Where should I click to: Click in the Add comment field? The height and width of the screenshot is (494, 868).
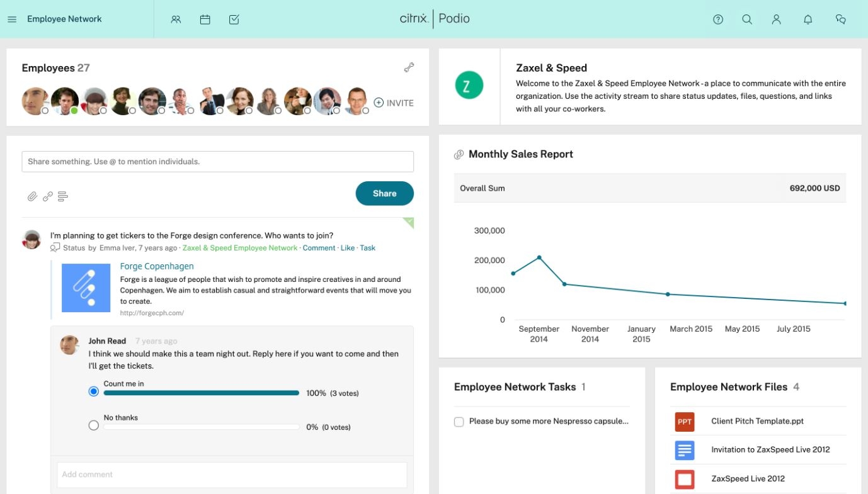232,474
